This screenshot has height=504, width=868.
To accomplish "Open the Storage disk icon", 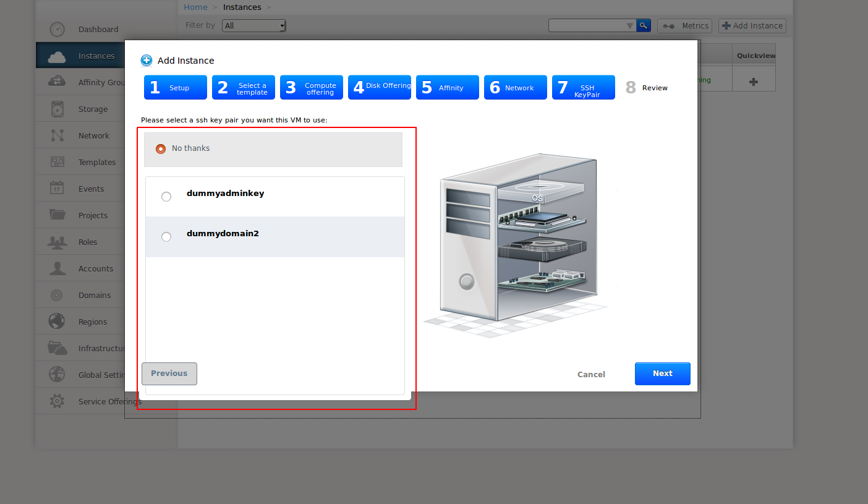I will [x=57, y=109].
